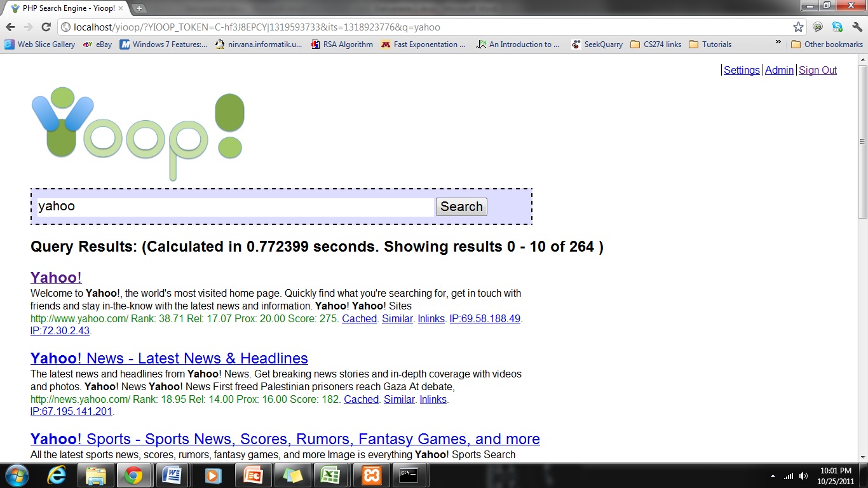The height and width of the screenshot is (488, 868).
Task: Expand the Tutorials bookmark folder
Action: pyautogui.click(x=710, y=44)
